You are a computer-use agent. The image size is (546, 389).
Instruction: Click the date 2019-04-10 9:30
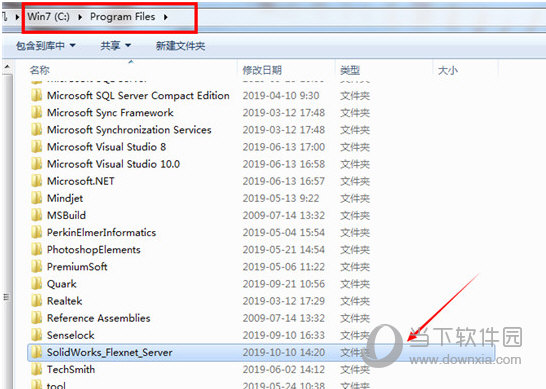click(281, 95)
